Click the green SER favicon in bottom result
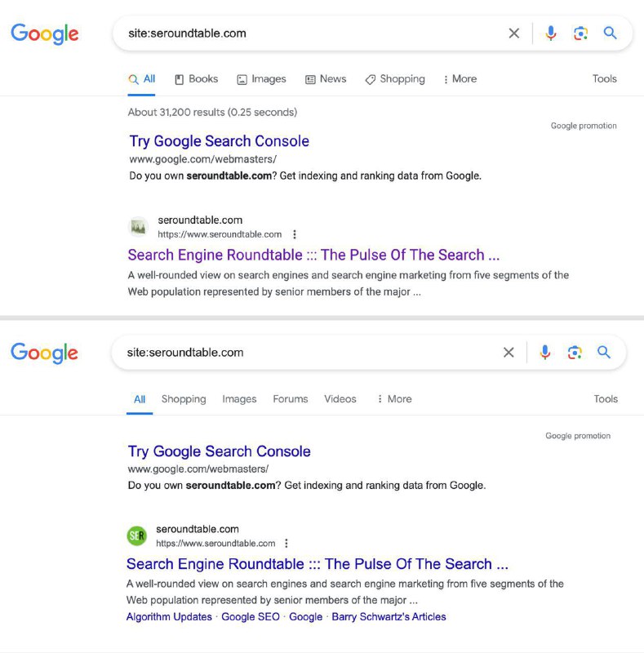644x653 pixels. tap(137, 535)
